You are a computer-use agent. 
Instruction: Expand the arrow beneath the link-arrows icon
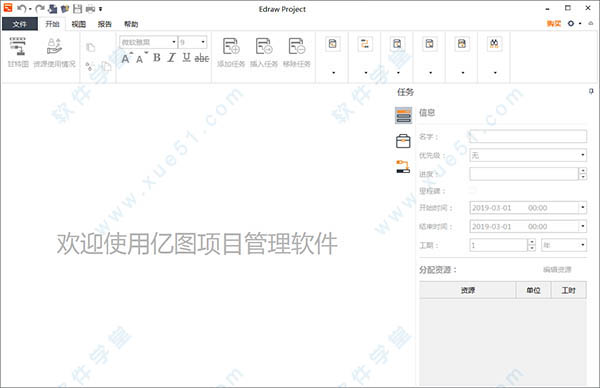click(x=366, y=72)
